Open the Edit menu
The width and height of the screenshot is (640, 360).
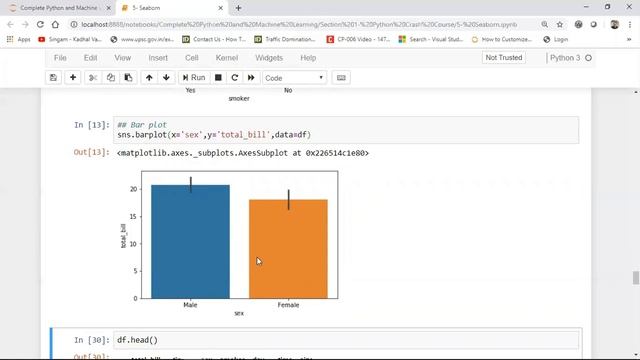(x=91, y=58)
